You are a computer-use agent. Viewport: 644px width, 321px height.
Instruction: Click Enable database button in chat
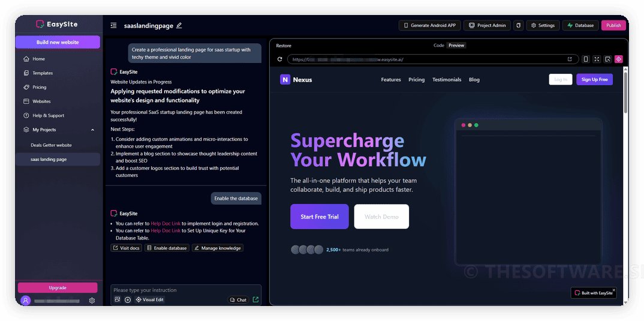(x=167, y=248)
